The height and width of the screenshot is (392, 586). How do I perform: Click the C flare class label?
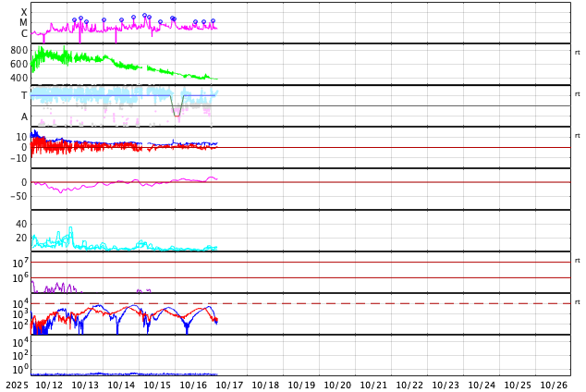coord(24,33)
